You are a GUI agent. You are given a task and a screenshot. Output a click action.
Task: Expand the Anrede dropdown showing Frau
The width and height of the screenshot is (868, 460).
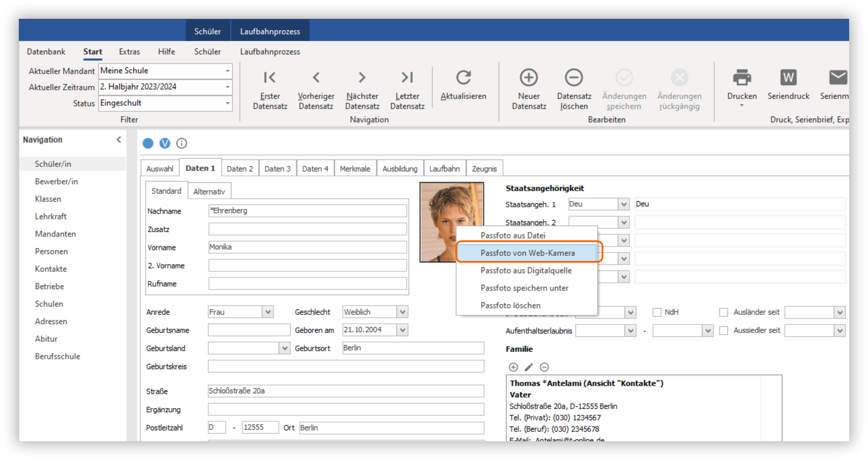268,312
